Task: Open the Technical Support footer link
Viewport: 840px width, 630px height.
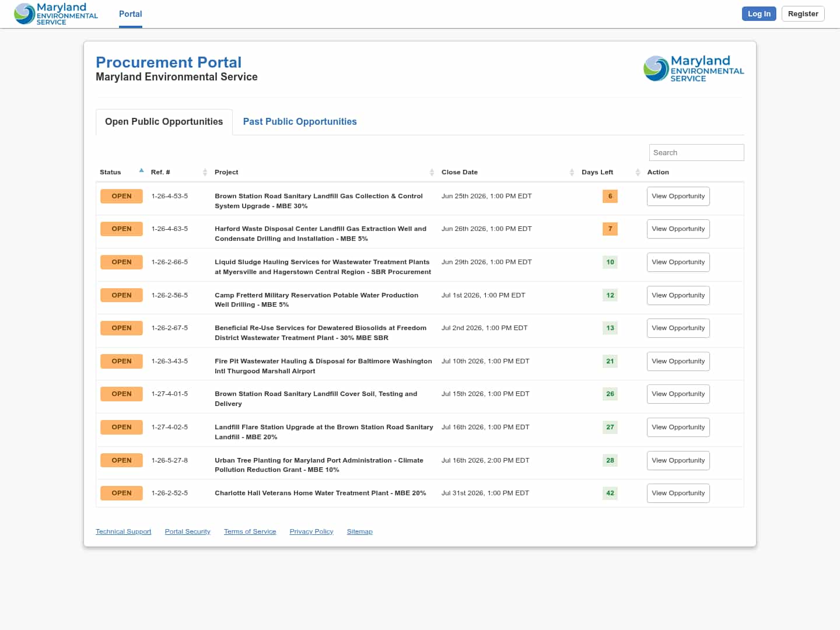Action: point(124,532)
